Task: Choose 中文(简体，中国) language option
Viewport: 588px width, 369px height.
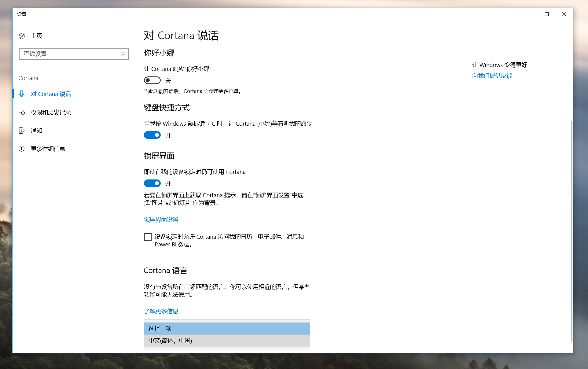Action: click(227, 341)
